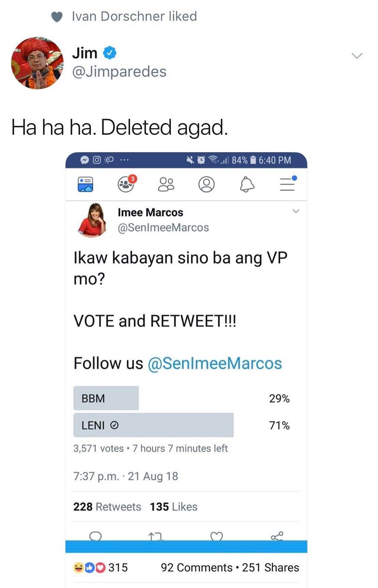Tap the retweet arrows icon
The height and width of the screenshot is (588, 378).
coord(156,536)
